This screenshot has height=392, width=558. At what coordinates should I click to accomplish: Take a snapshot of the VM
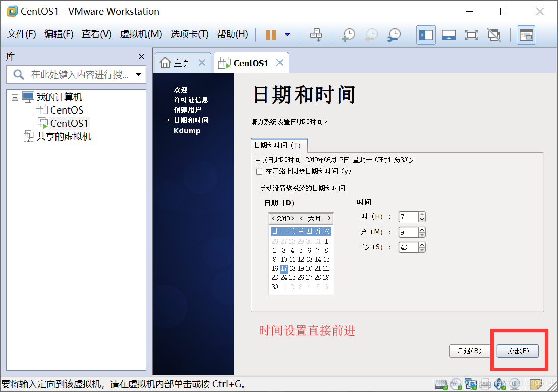(x=349, y=35)
